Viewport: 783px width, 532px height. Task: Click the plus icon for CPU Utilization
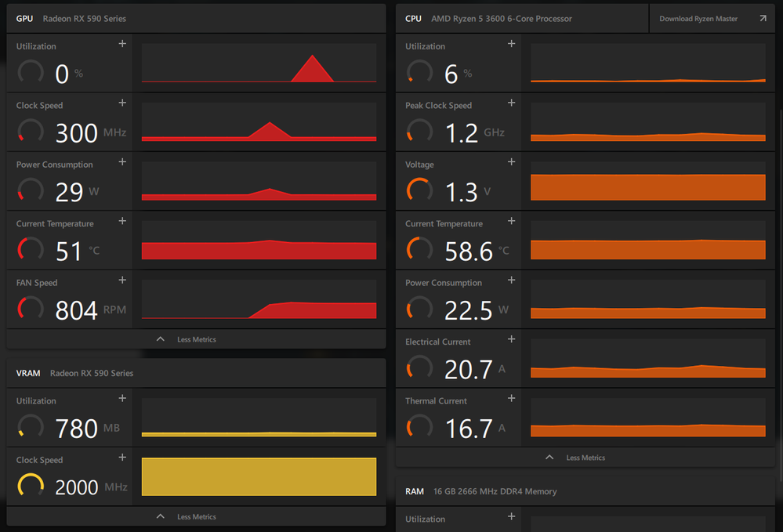(511, 44)
